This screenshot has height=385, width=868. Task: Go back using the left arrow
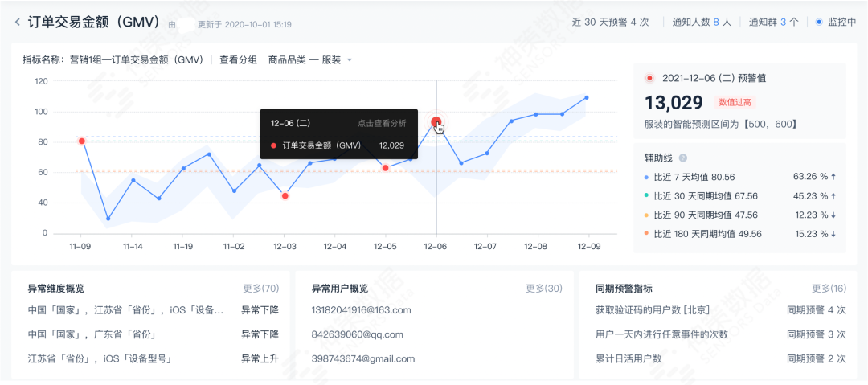click(18, 23)
